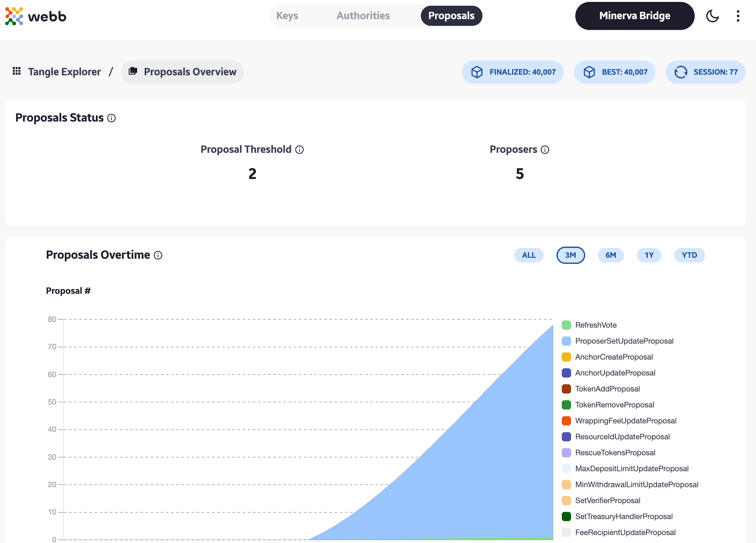Go to Tangle Explorer breadcrumb
756x543 pixels.
[64, 71]
